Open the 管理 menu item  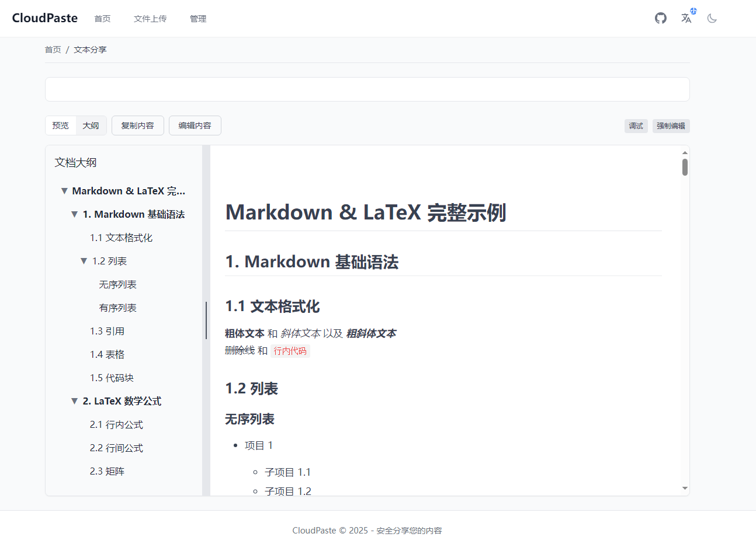point(198,18)
